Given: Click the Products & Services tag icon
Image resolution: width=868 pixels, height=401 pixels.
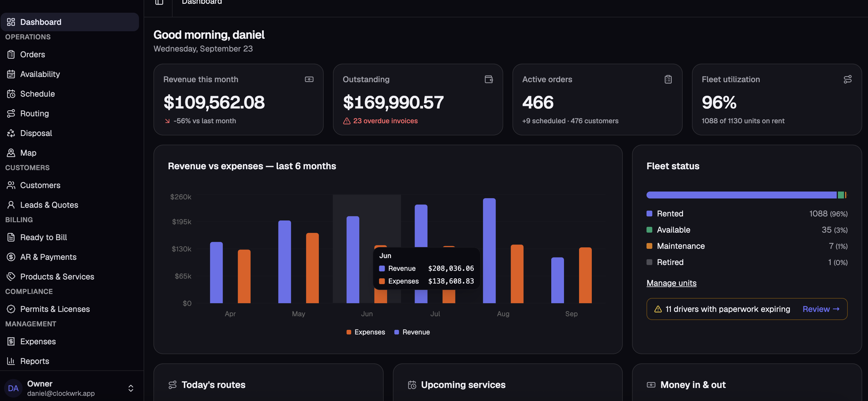Looking at the screenshot, I should [11, 276].
